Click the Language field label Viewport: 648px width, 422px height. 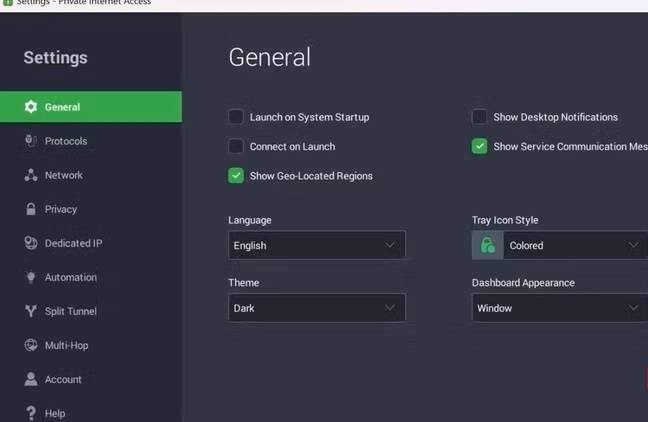tap(250, 220)
